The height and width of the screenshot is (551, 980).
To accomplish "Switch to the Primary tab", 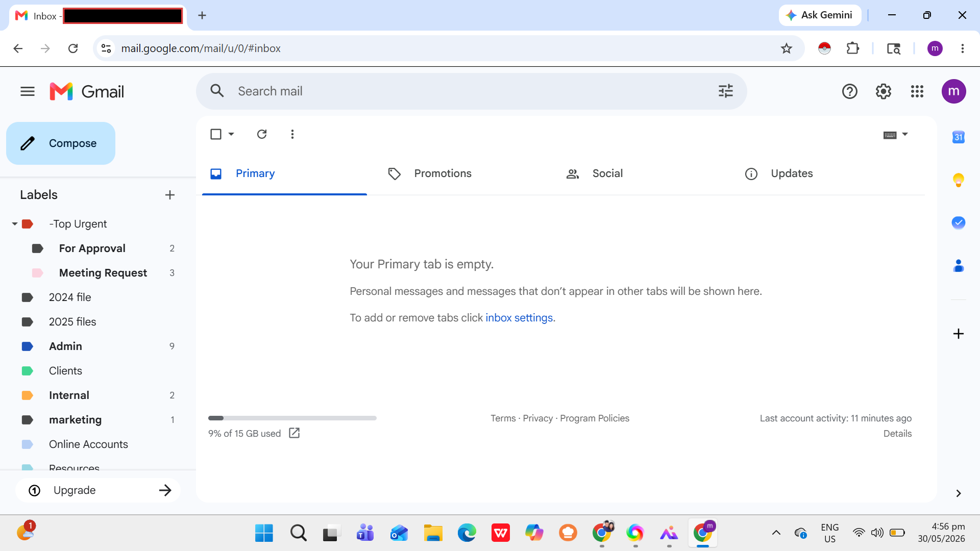I will point(284,174).
